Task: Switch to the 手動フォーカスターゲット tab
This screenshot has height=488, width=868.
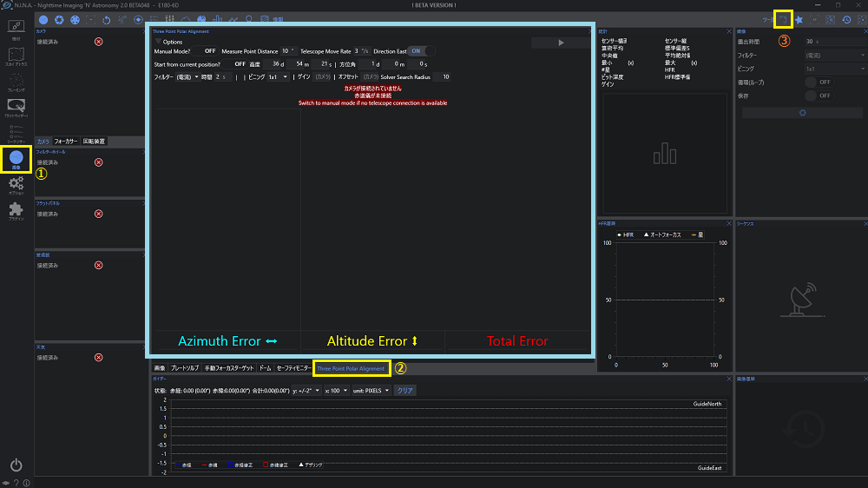Action: 228,368
